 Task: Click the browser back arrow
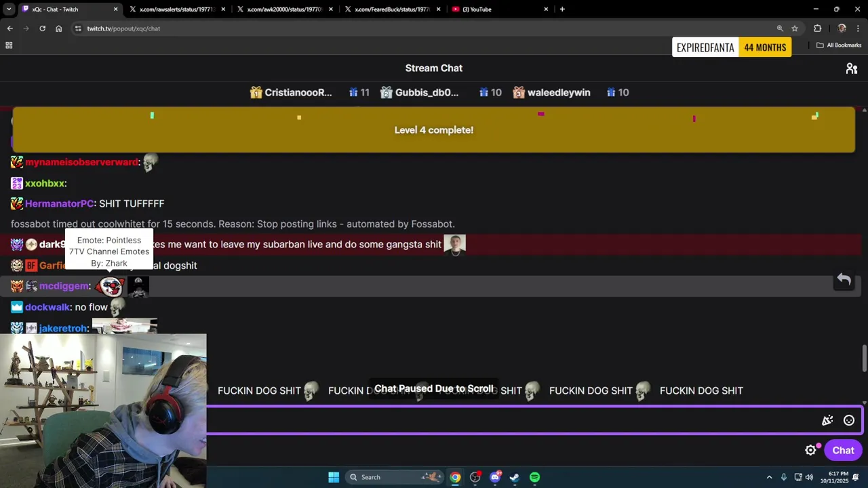(9, 28)
